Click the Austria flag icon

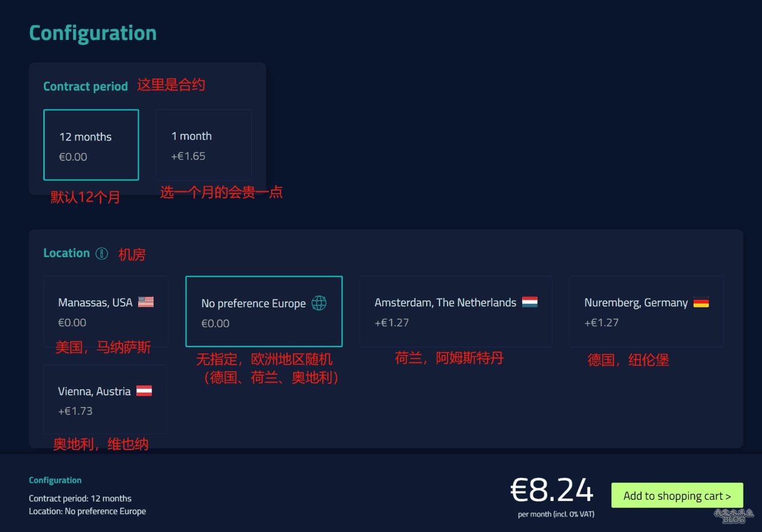click(144, 391)
